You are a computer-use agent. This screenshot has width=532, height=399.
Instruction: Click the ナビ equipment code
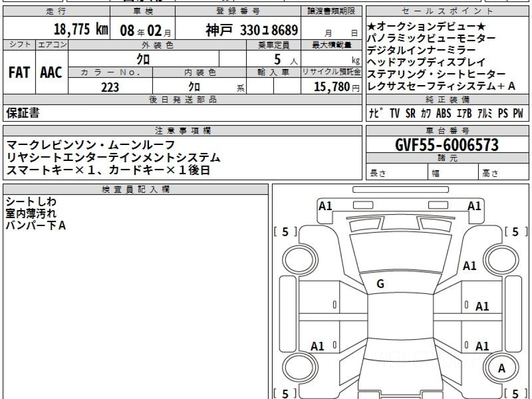click(x=376, y=113)
